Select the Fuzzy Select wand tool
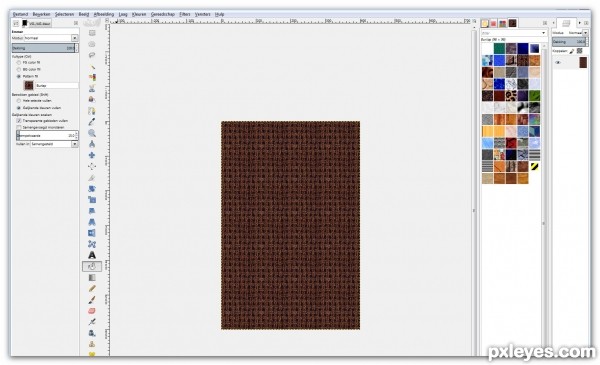Screen dimensions: 600x365 point(92,67)
